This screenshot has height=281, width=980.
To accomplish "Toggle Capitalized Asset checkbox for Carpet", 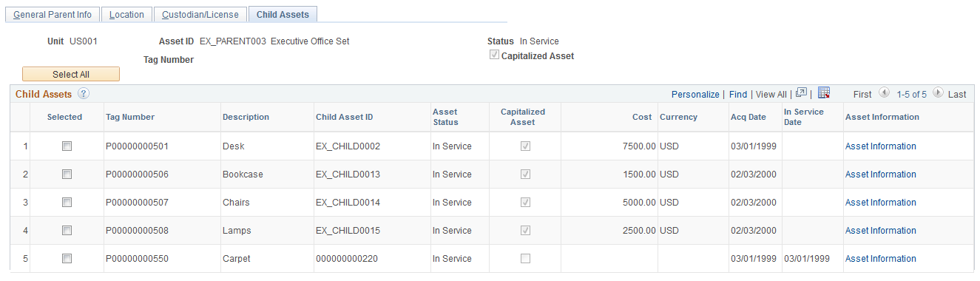I will (x=525, y=259).
